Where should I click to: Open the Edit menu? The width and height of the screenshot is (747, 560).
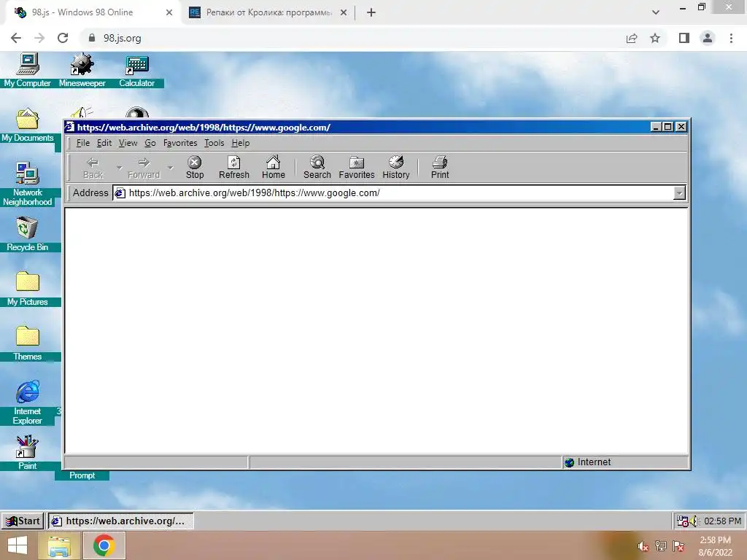(104, 143)
